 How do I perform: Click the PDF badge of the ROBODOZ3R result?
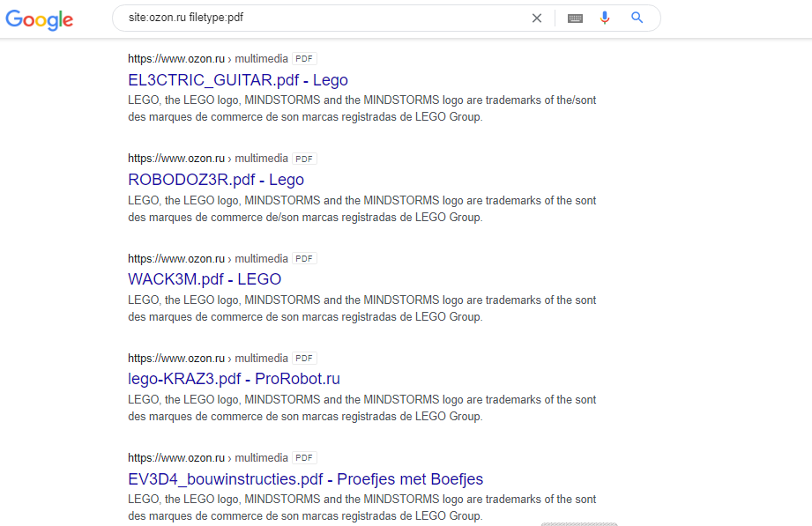tap(304, 159)
